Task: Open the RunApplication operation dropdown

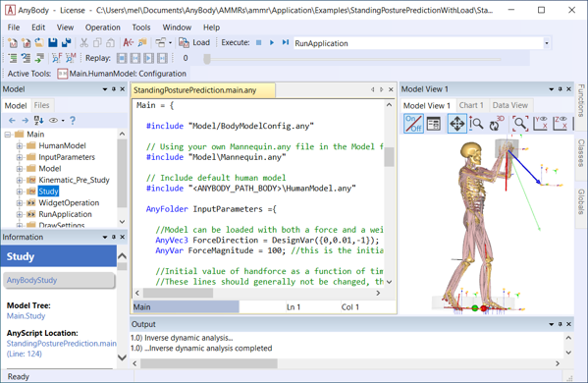Action: click(x=547, y=43)
